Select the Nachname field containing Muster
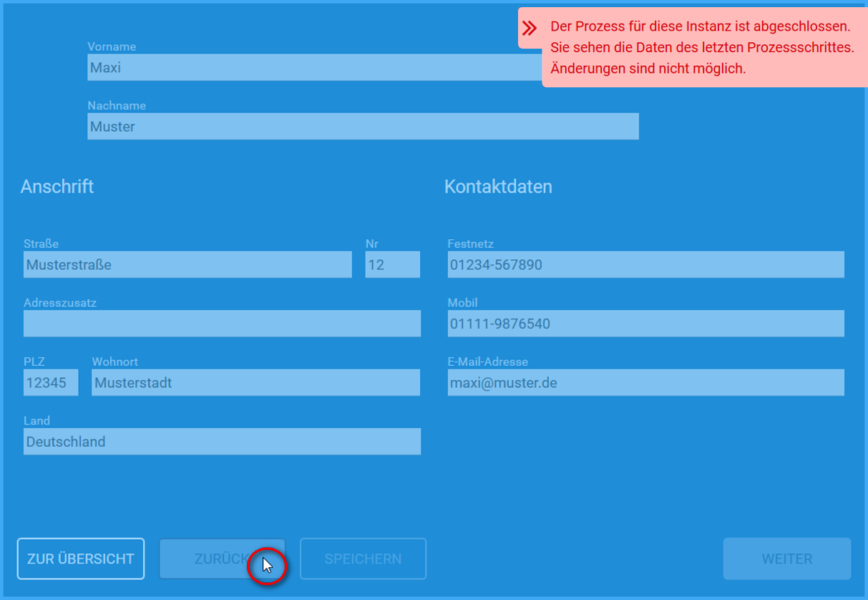This screenshot has height=600, width=868. [x=363, y=127]
